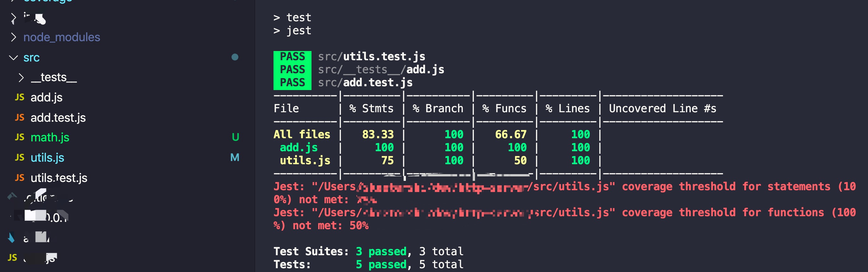Click utils.js in the coverage table
Screen dimensions: 868x272
tap(305, 161)
